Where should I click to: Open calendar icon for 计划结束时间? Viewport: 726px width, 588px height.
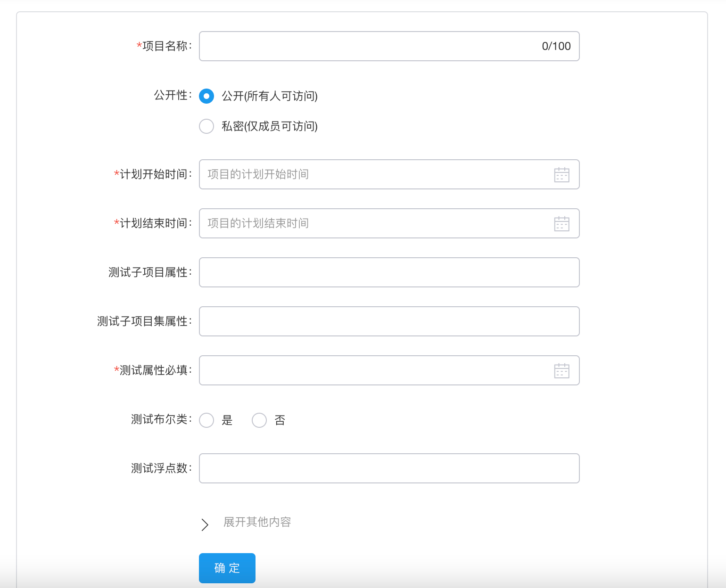pyautogui.click(x=561, y=223)
